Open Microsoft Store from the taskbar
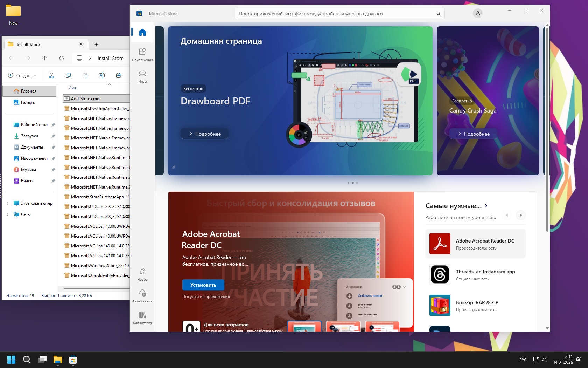This screenshot has width=588, height=368. point(73,360)
